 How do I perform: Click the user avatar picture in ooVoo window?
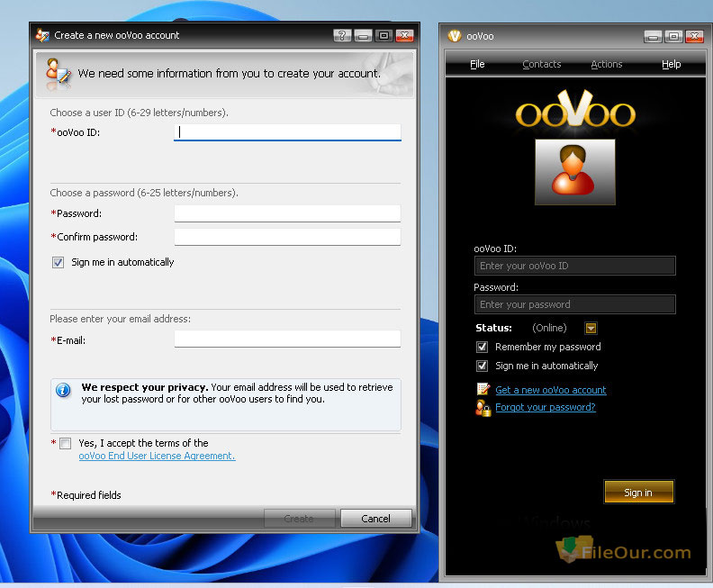click(574, 172)
